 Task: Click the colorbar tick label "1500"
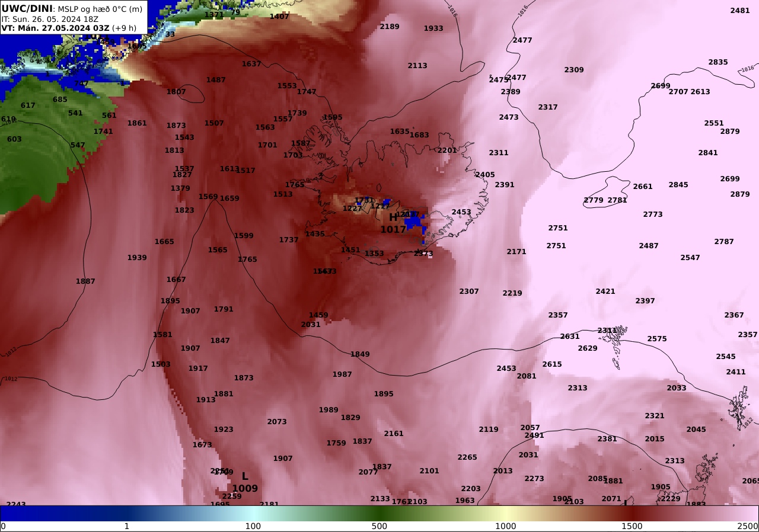click(632, 526)
